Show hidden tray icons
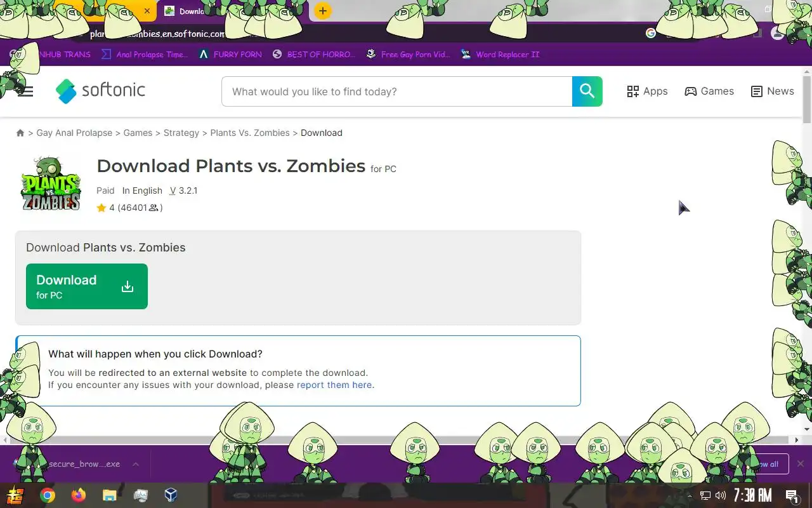 coord(690,495)
